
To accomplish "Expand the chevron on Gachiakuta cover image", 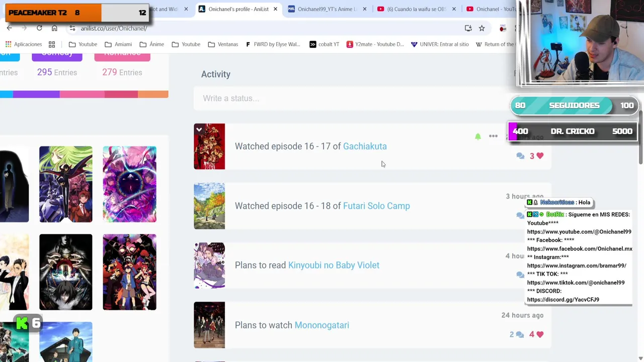I will [199, 130].
